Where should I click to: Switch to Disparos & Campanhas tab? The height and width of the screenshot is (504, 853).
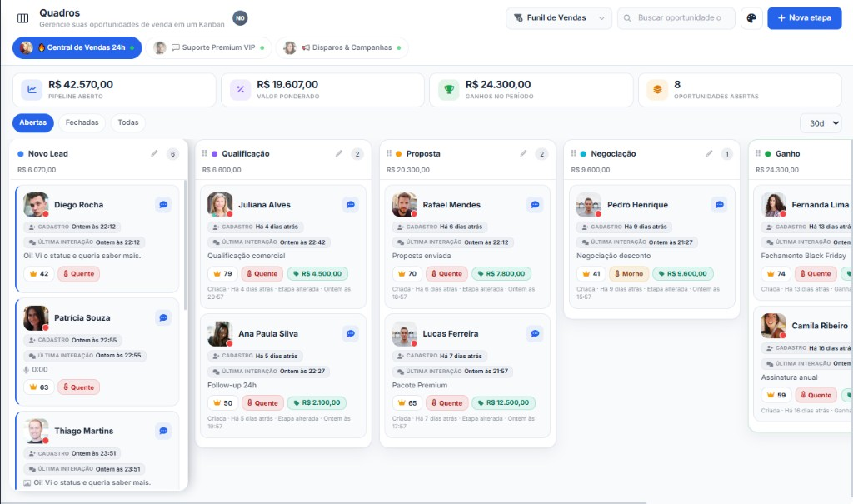click(342, 47)
